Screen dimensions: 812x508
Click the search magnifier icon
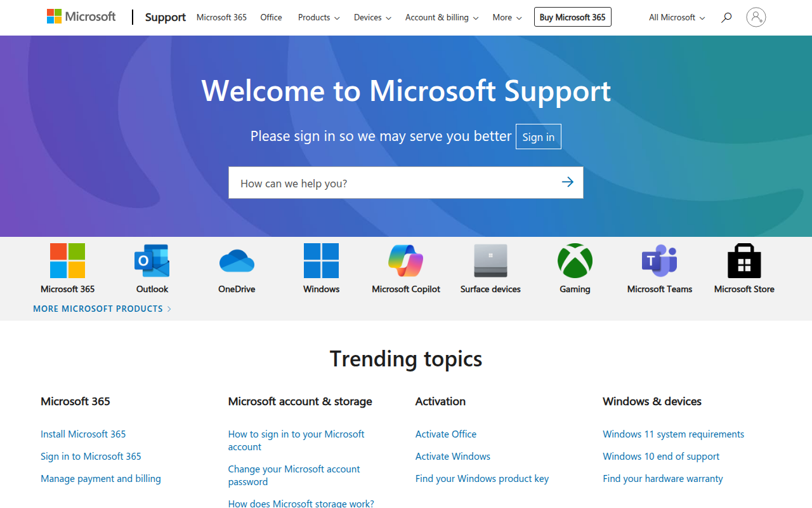(x=726, y=17)
